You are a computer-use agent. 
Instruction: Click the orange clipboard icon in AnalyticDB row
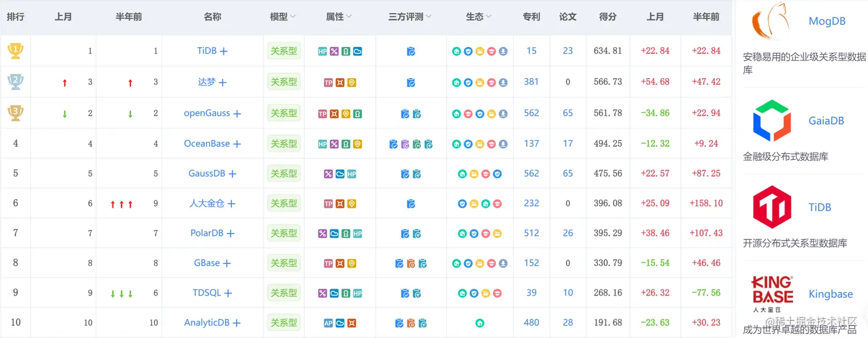(411, 323)
